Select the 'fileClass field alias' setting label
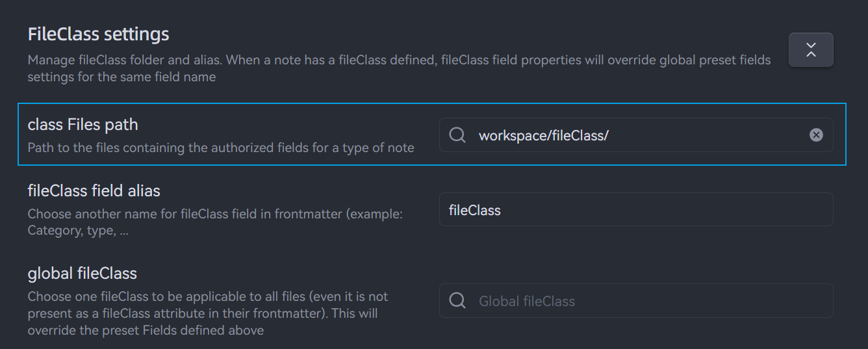Viewport: 868px width, 349px height. 94,191
